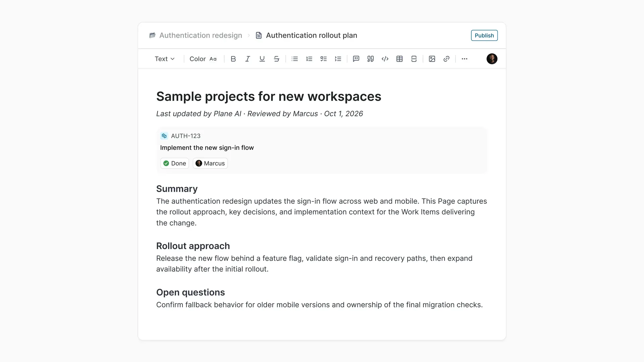Screen dimensions: 644x362
Task: Toggle strikethrough formatting
Action: pyautogui.click(x=276, y=59)
